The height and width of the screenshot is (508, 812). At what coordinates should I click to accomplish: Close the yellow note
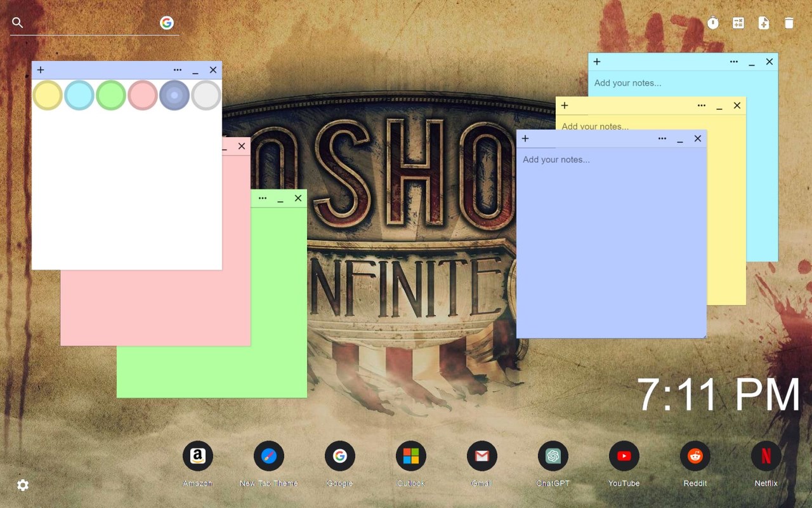coord(737,105)
